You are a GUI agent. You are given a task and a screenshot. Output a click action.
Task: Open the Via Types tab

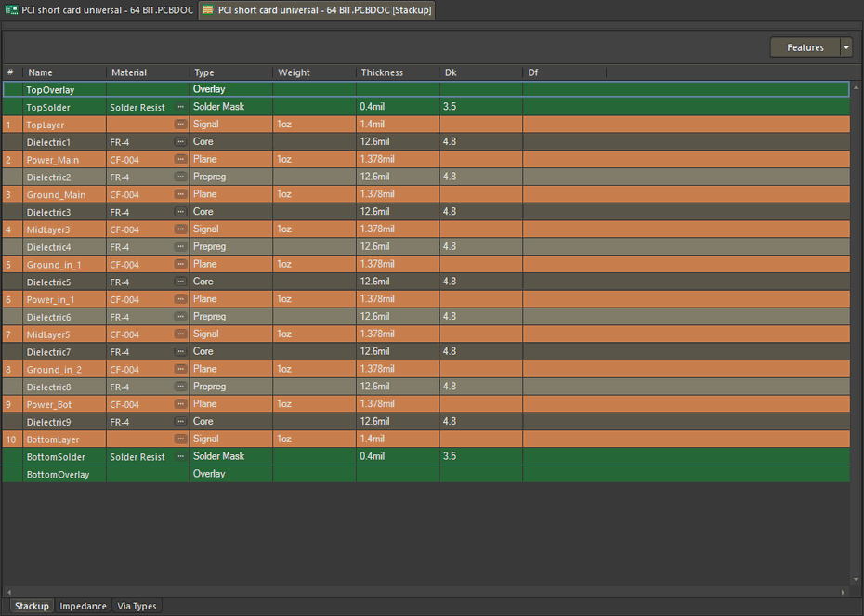tap(137, 606)
